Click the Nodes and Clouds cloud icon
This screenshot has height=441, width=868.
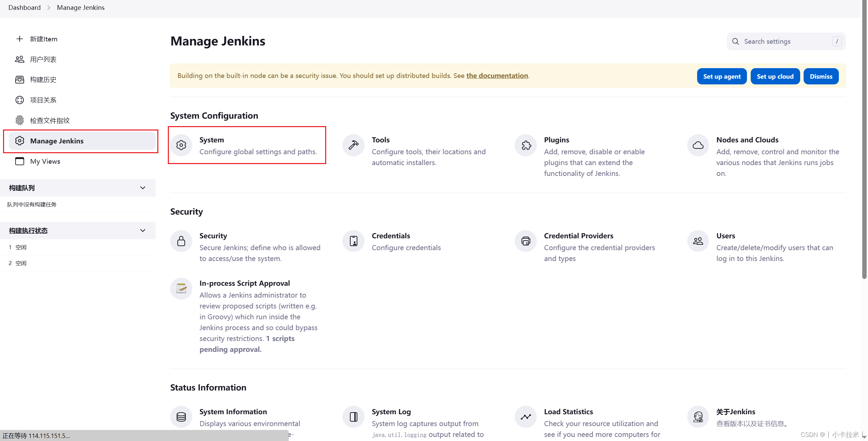coord(698,145)
